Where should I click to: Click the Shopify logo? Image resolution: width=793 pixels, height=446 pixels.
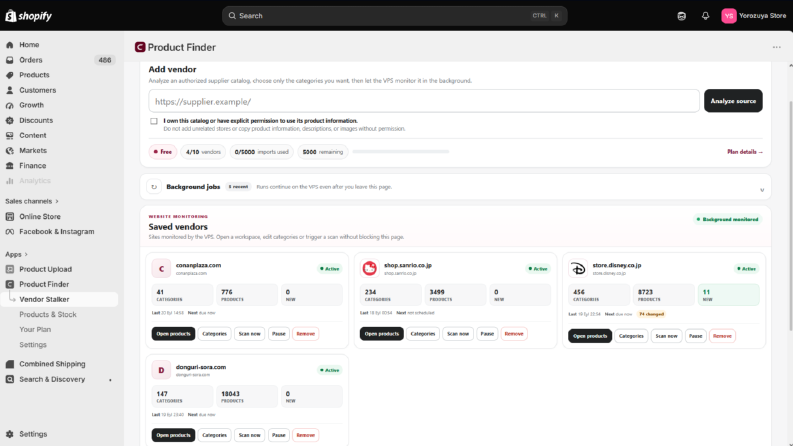(x=29, y=16)
